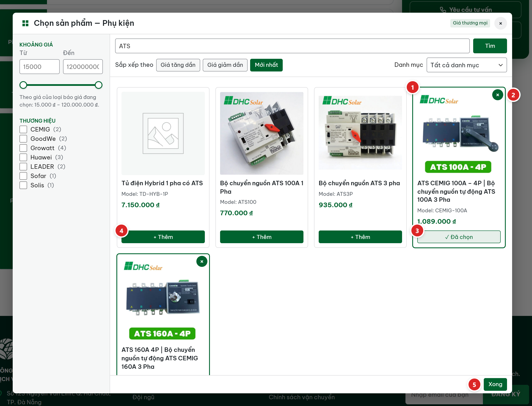Enable the Huawei brand filter
532x406 pixels.
coord(23,157)
